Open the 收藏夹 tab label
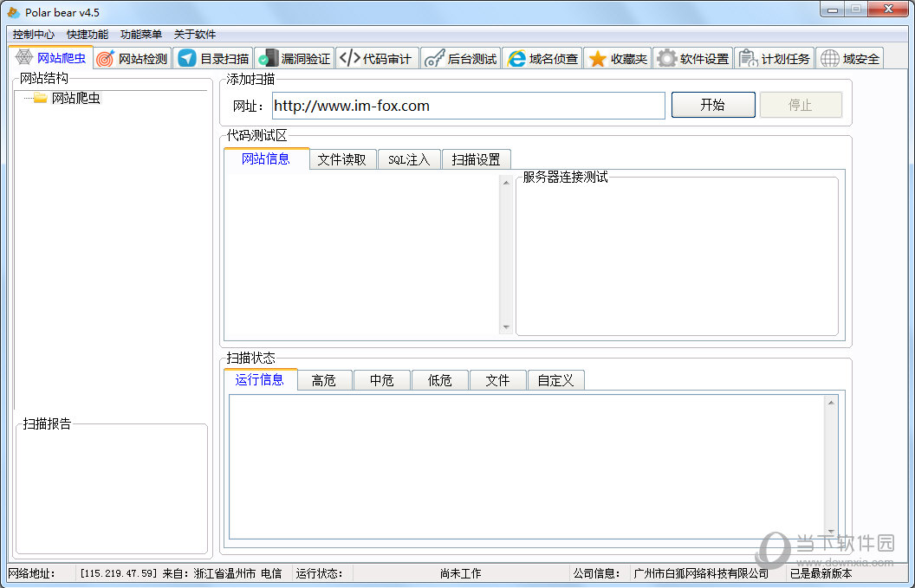This screenshot has height=588, width=915. [629, 59]
